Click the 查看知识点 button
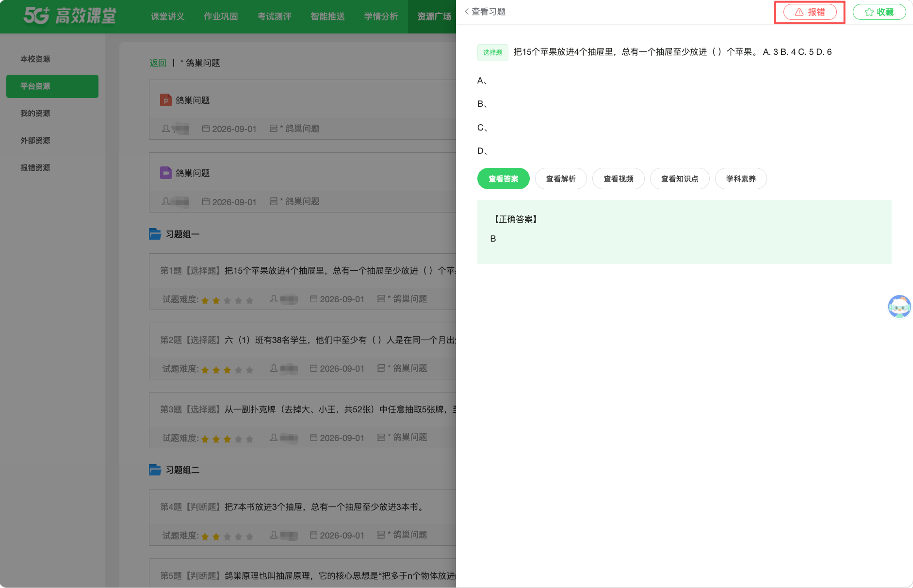 [x=680, y=179]
